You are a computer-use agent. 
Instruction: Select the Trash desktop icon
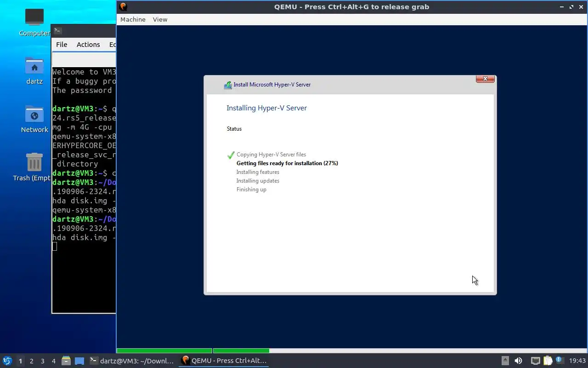tap(34, 167)
